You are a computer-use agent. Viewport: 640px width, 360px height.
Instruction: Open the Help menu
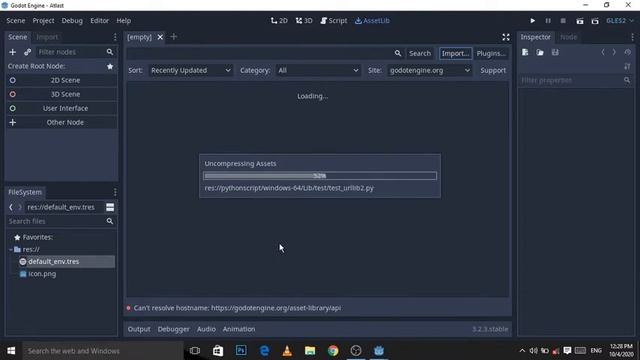click(124, 20)
